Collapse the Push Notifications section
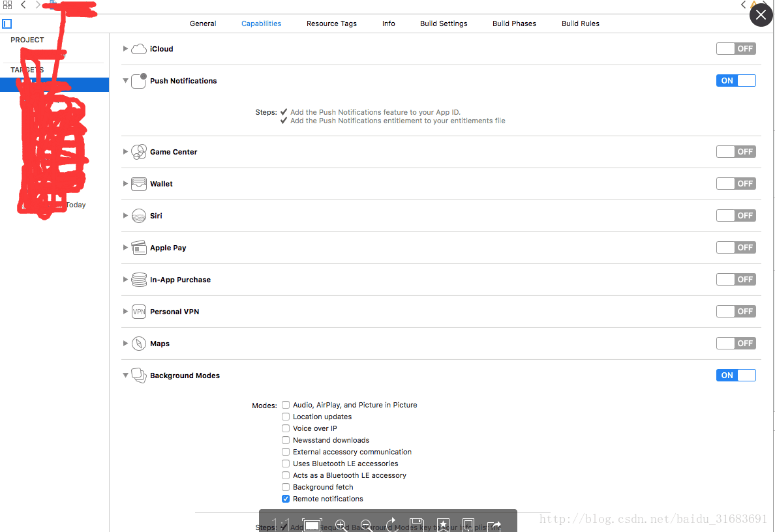Screen dimensions: 775x532 click(x=125, y=80)
